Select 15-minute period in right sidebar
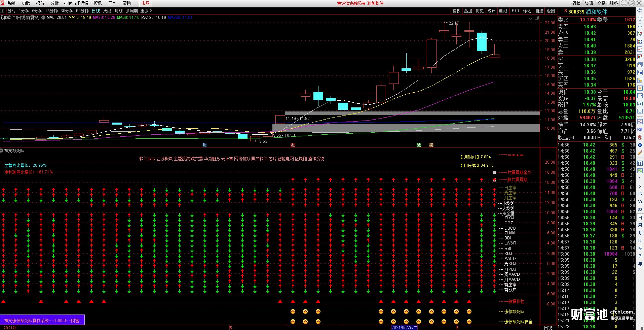This screenshot has height=330, width=644. click(640, 194)
